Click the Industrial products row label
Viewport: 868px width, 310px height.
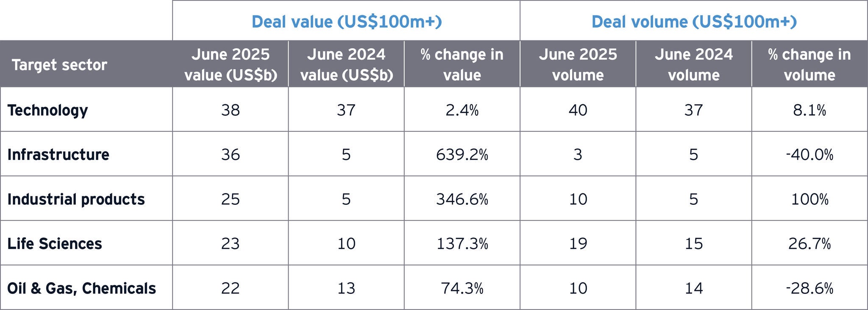tap(76, 199)
